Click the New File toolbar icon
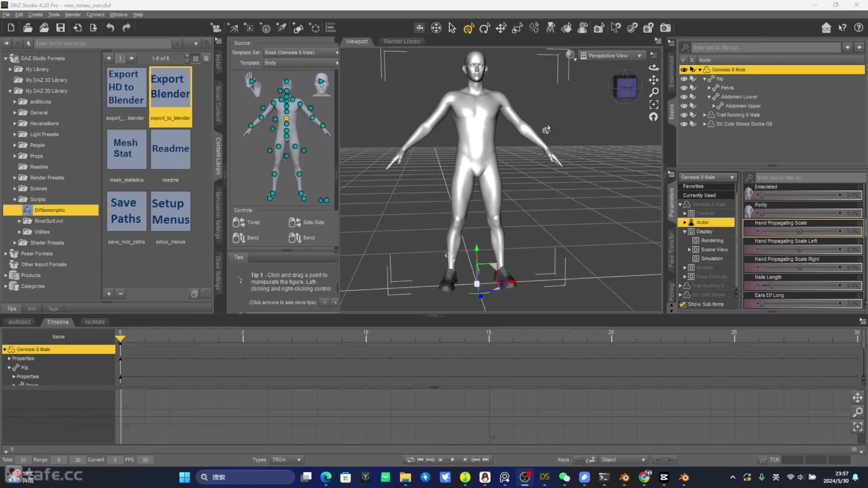Image resolution: width=868 pixels, height=488 pixels. 11,28
